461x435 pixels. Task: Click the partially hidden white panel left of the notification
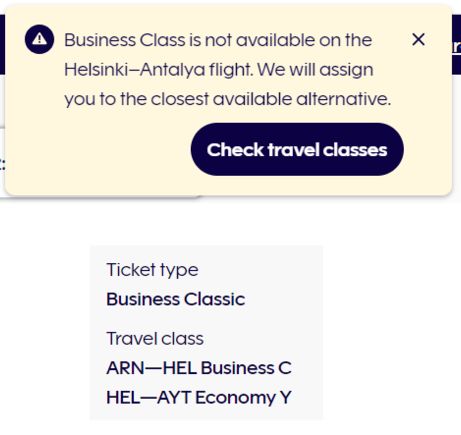2,162
